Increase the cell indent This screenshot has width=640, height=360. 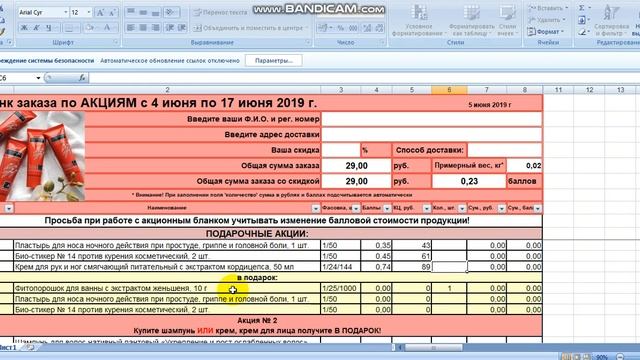pos(182,28)
